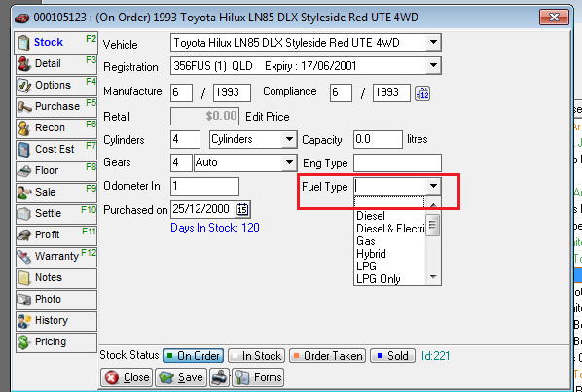This screenshot has width=582, height=392.
Task: Switch to the Detail tab
Action: [x=56, y=64]
